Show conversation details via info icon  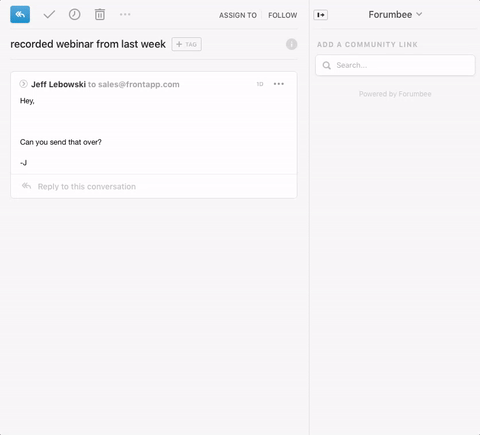point(291,44)
